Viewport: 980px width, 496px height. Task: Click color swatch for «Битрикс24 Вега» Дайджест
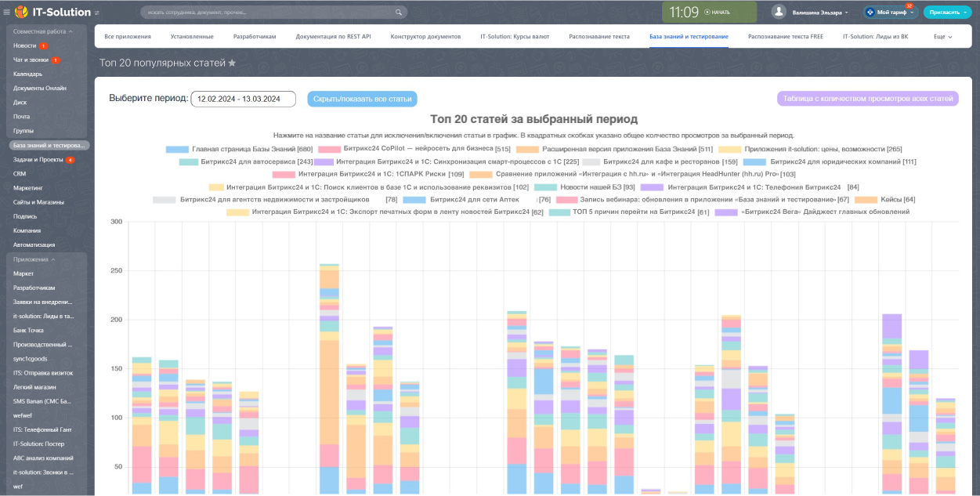[x=726, y=212]
